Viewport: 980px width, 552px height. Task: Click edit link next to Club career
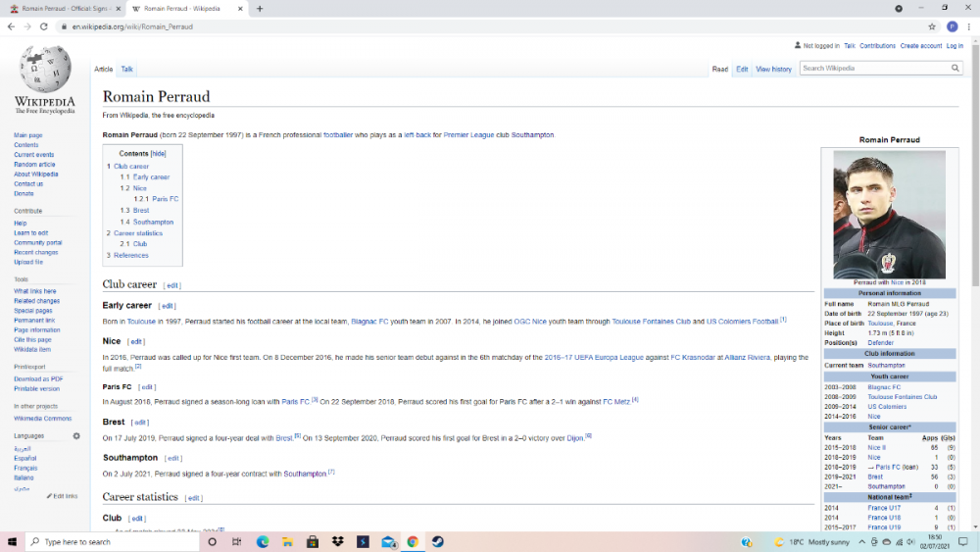click(171, 285)
